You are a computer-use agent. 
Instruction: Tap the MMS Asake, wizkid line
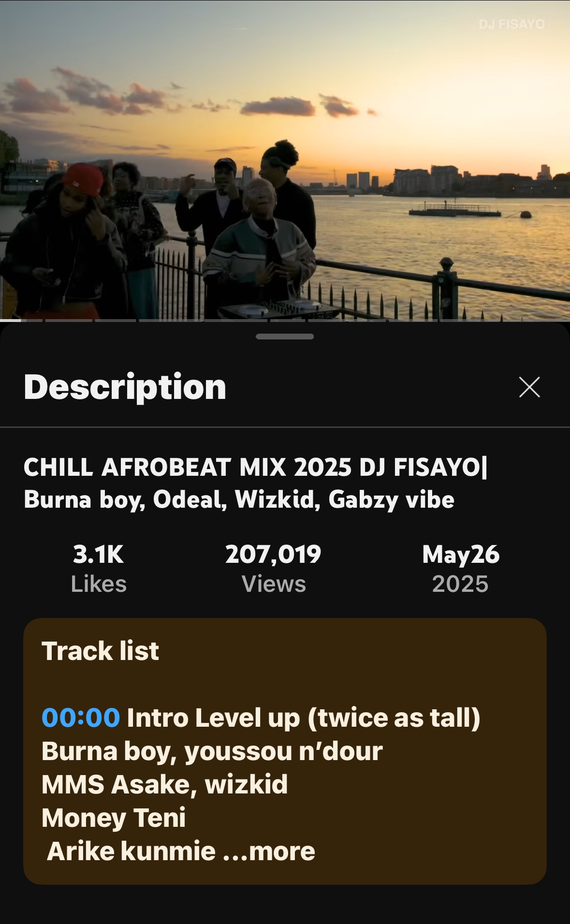pyautogui.click(x=164, y=784)
